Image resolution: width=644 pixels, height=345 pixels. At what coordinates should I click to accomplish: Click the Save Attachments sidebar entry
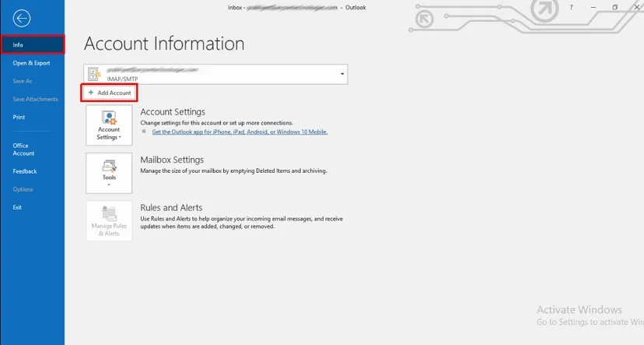(35, 99)
